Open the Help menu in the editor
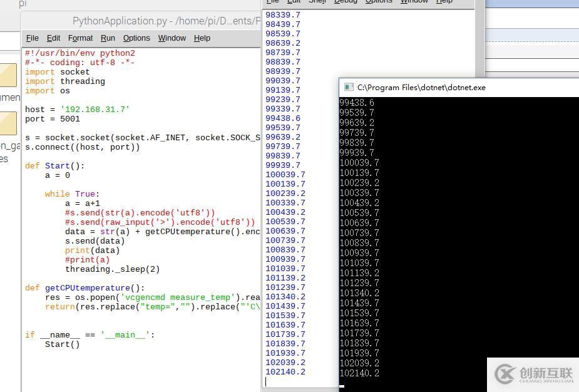The height and width of the screenshot is (392, 579). tap(202, 38)
